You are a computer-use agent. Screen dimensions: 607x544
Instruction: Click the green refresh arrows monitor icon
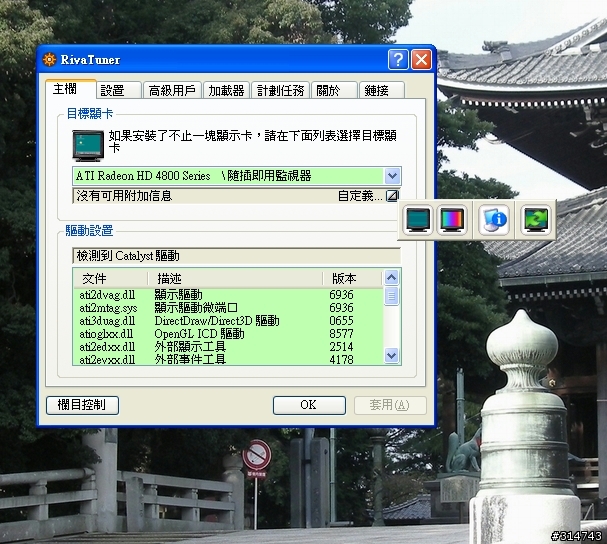tap(535, 220)
